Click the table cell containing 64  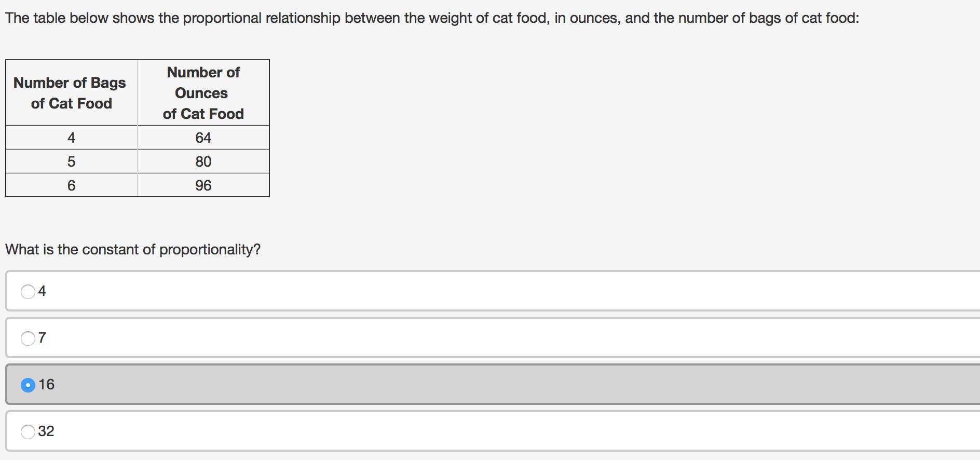coord(203,138)
